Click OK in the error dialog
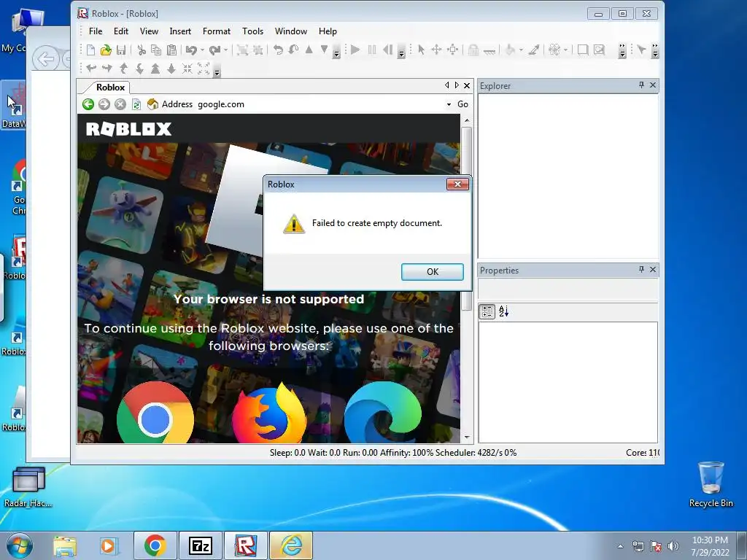Viewport: 747px width, 560px height. (x=432, y=271)
